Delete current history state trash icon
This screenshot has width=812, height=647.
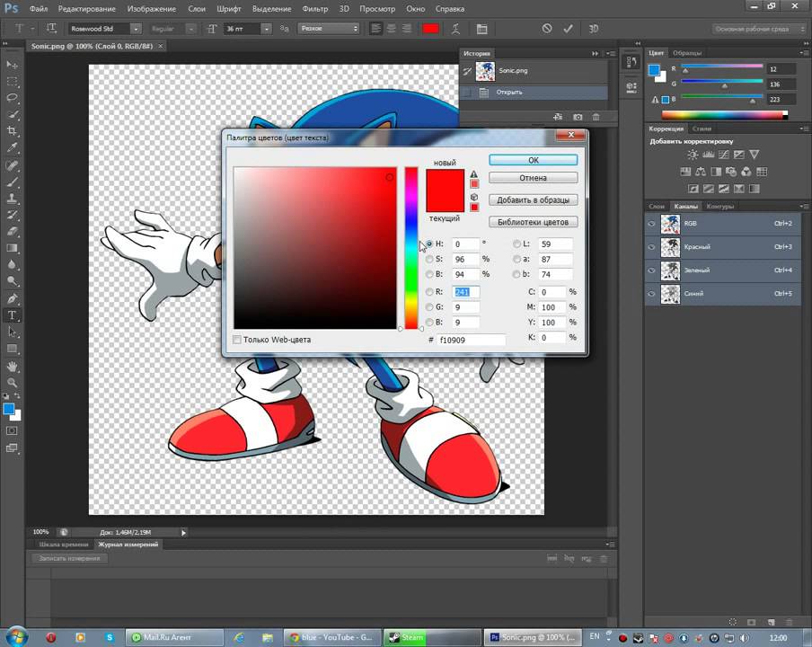coord(596,117)
